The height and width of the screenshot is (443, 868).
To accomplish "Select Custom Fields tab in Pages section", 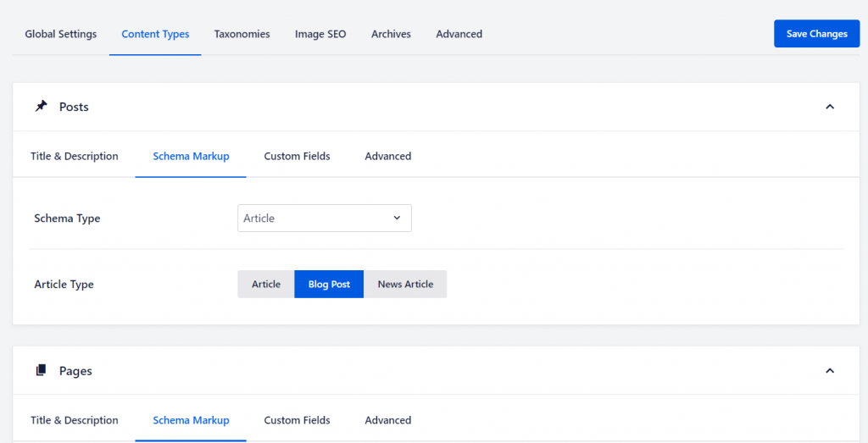I will 297,420.
